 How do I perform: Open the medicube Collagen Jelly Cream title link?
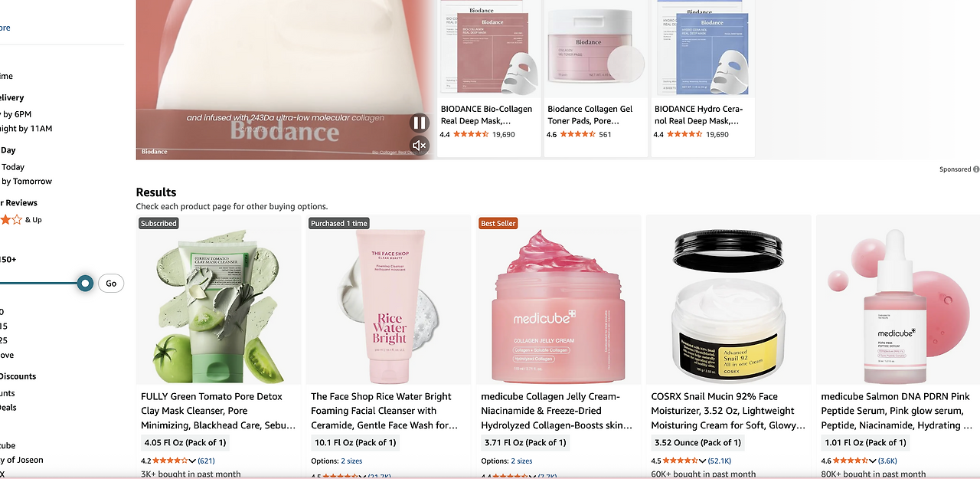(557, 411)
